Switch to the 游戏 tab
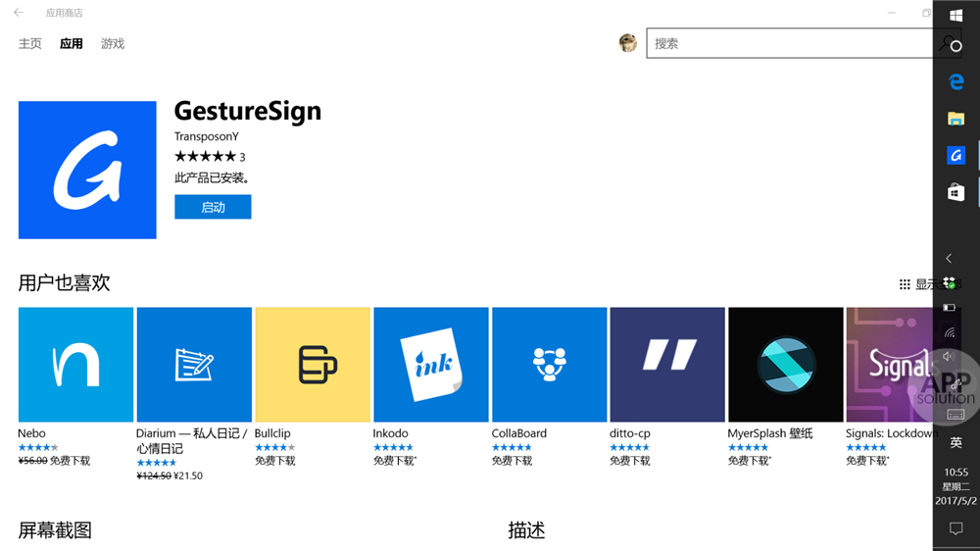 113,44
